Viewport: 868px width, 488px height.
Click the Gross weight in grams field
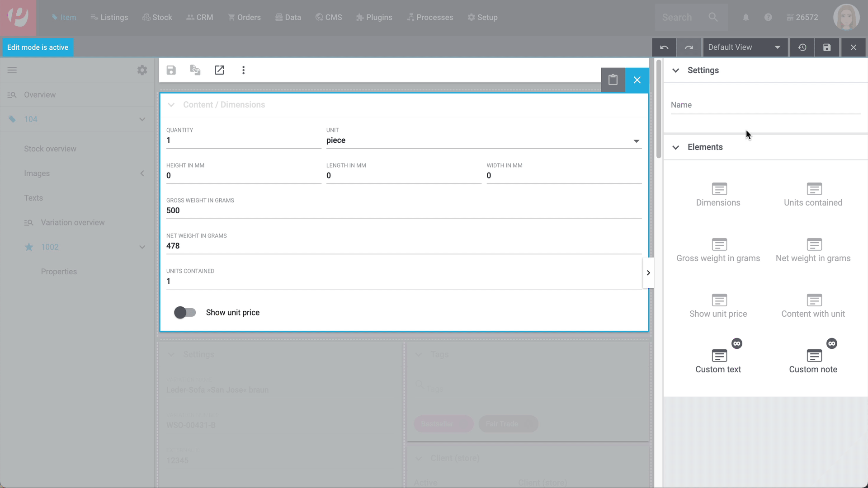tap(403, 211)
